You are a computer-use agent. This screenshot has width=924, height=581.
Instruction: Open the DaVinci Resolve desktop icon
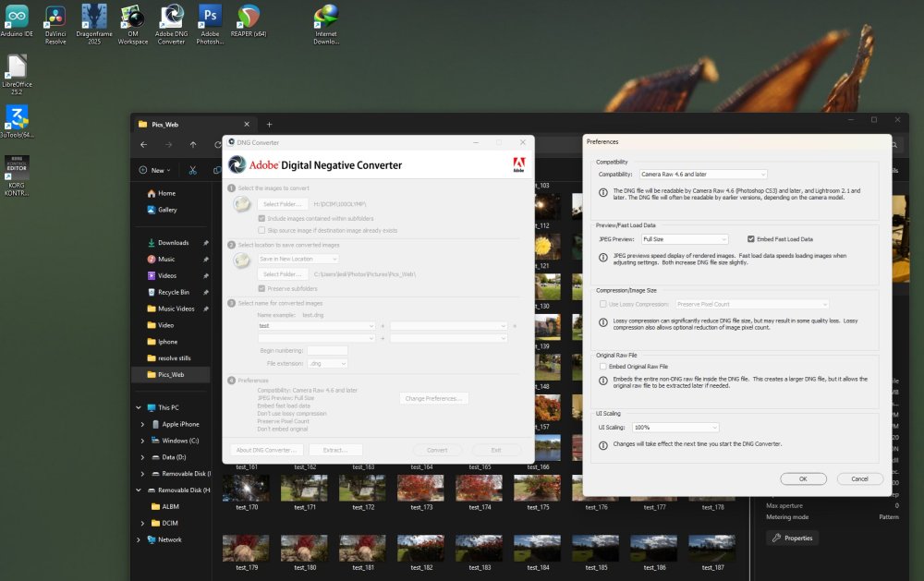pyautogui.click(x=55, y=18)
